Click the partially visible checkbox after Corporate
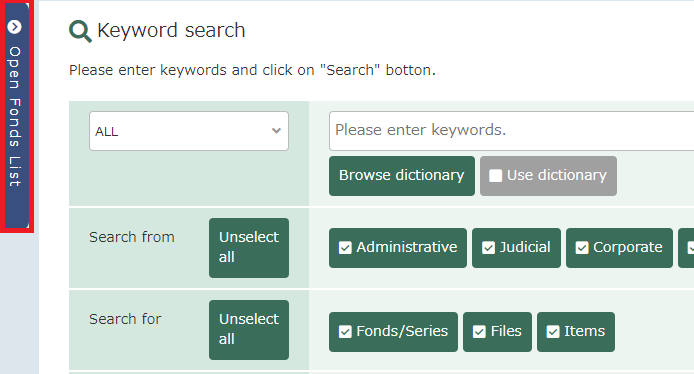Screen dimensions: 694x374 (690, 247)
